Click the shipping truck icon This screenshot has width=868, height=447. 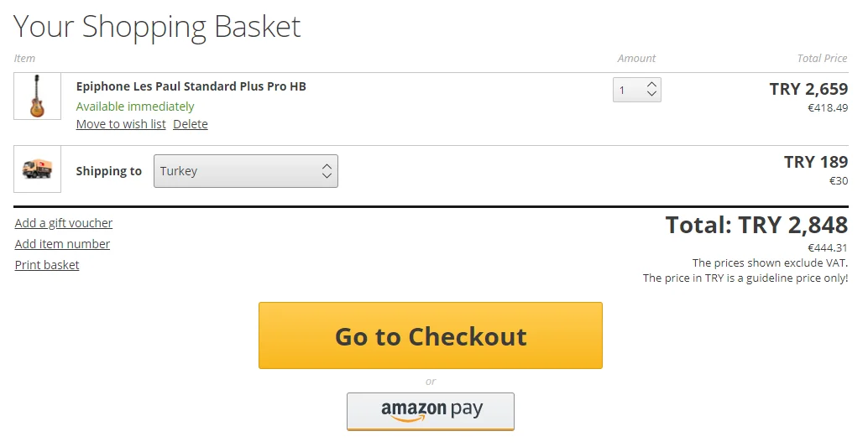pos(38,169)
